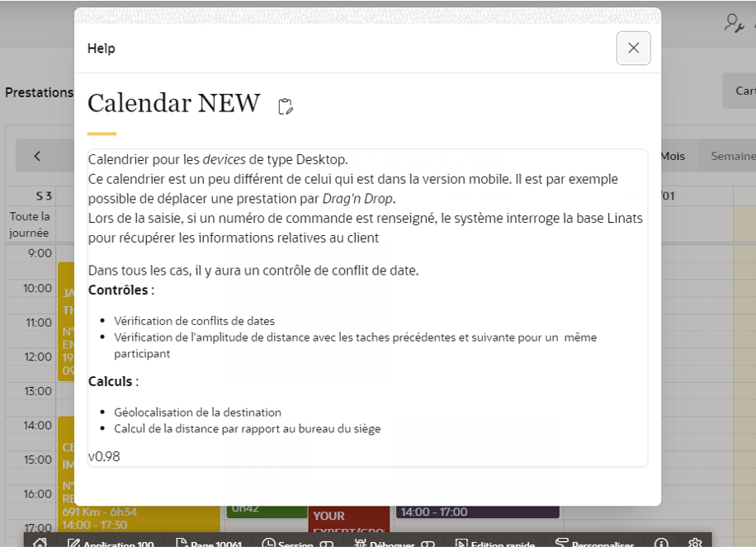Open the user administration icon in the header
The height and width of the screenshot is (547, 756).
coord(734,22)
